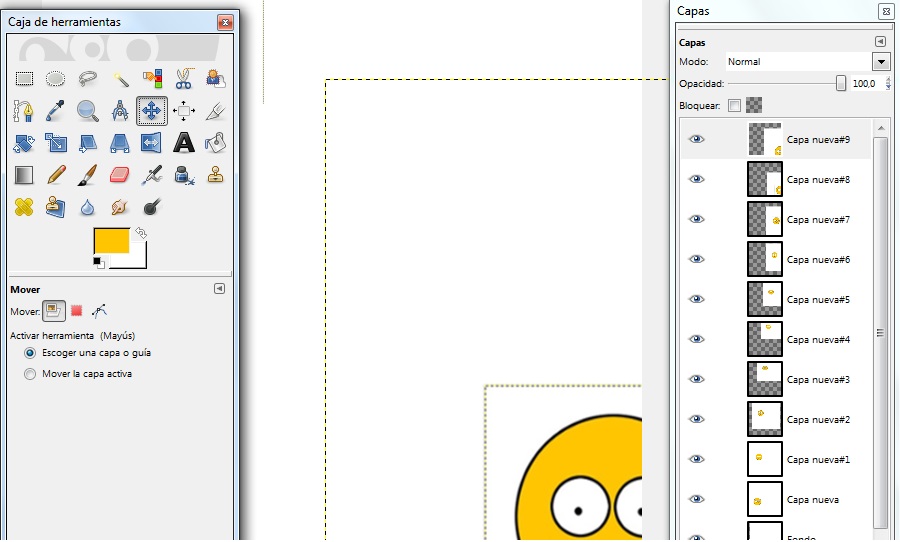The width and height of the screenshot is (900, 542).
Task: Select the Smudge finger tool
Action: click(x=119, y=207)
